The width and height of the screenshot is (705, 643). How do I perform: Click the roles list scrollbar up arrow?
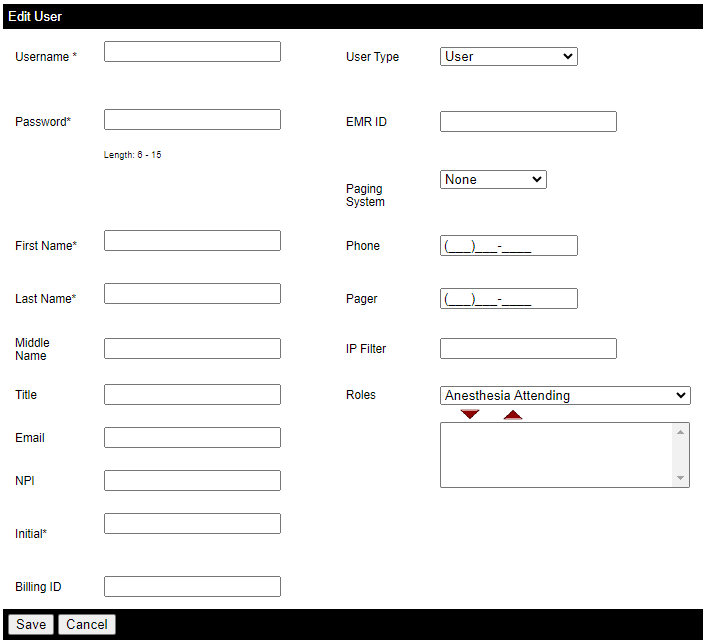[680, 432]
